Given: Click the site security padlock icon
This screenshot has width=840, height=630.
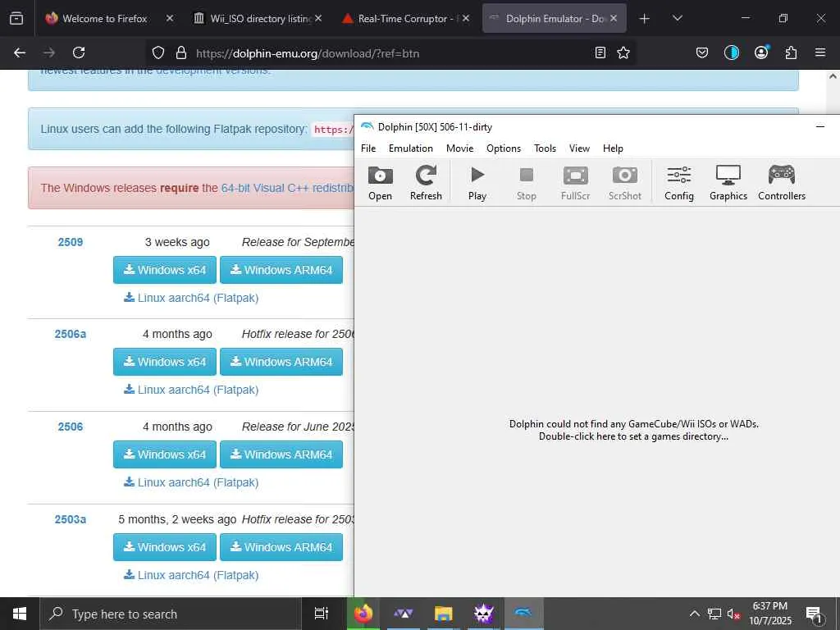Looking at the screenshot, I should click(181, 52).
